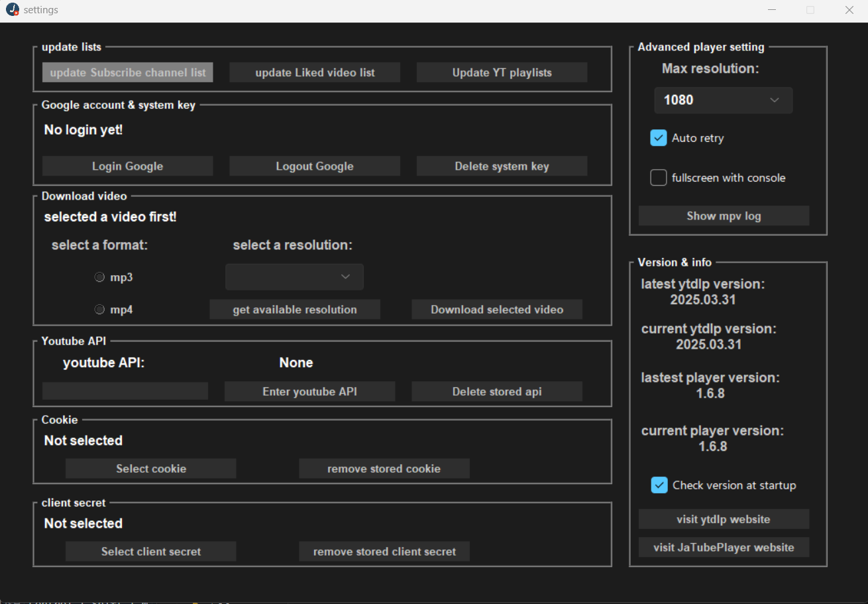868x604 pixels.
Task: Click Download selected video button
Action: point(497,309)
